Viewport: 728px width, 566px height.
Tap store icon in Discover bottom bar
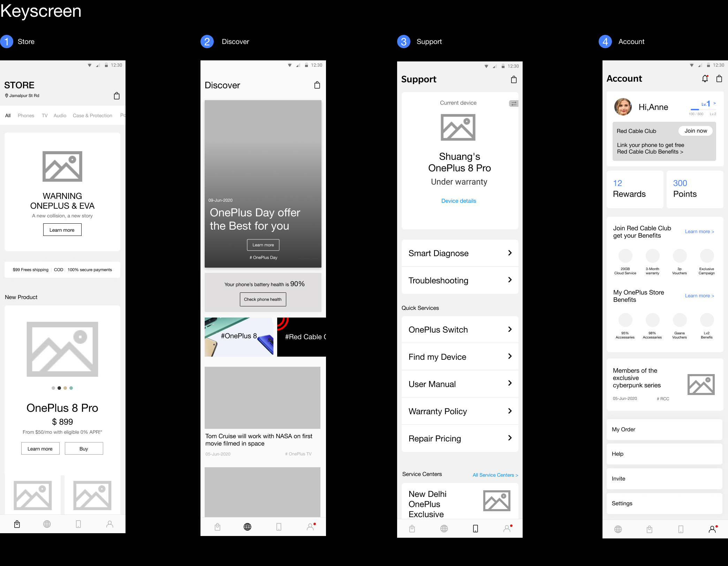click(218, 527)
